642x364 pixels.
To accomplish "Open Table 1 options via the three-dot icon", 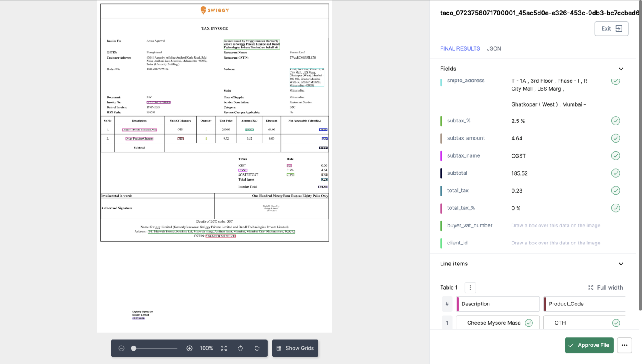I will [x=470, y=288].
